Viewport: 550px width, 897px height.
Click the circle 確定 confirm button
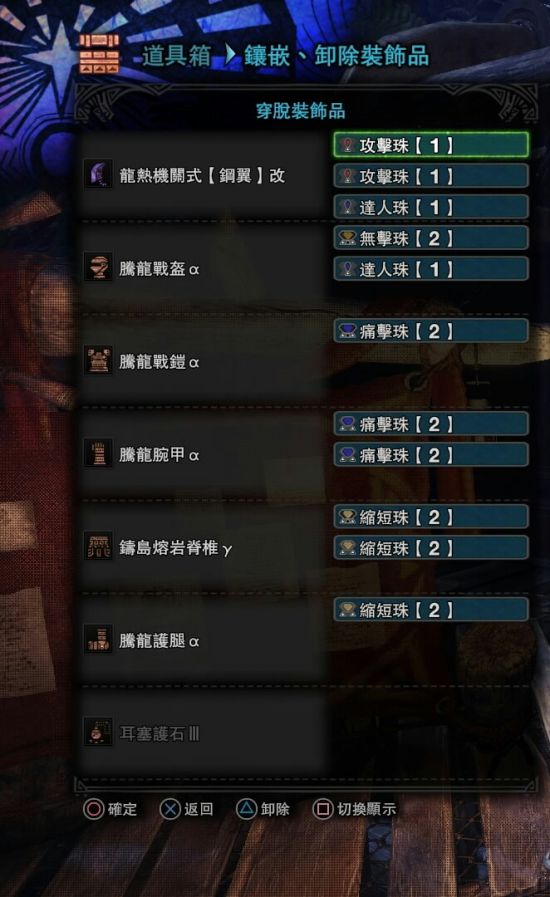(110, 809)
